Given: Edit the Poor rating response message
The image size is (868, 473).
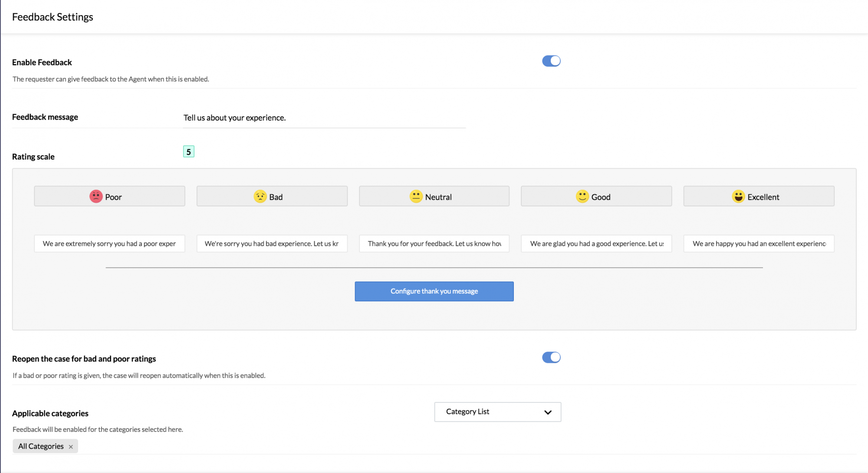Looking at the screenshot, I should click(x=109, y=244).
